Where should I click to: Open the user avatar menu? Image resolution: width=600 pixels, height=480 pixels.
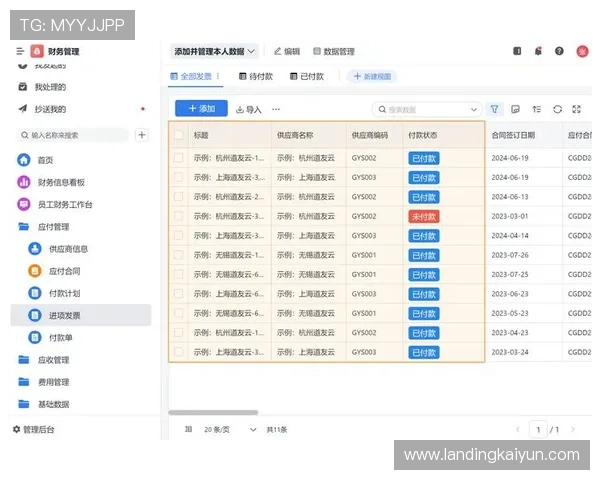point(582,51)
